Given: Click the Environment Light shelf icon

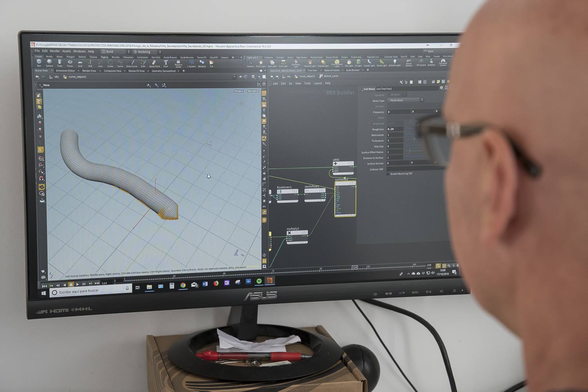Looking at the screenshot, I should coord(337,63).
